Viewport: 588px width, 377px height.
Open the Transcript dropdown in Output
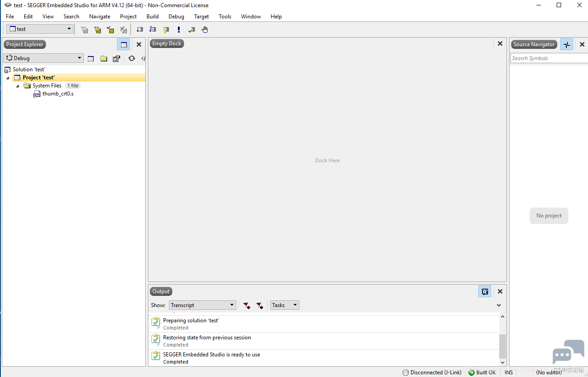[x=203, y=305]
